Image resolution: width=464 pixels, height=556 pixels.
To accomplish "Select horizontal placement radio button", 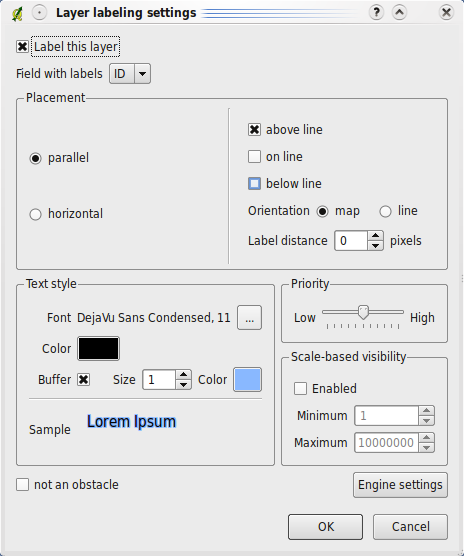I will coord(35,214).
